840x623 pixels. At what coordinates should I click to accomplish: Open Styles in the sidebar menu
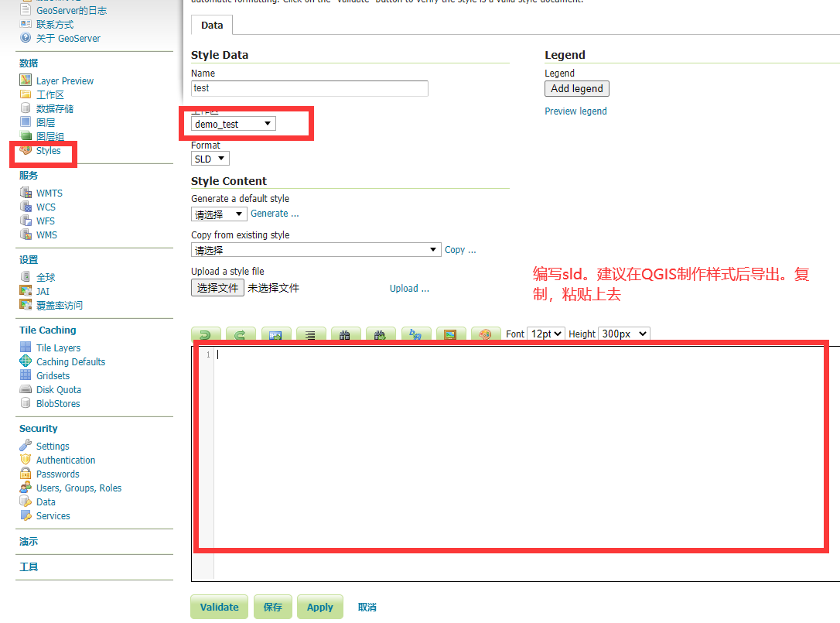point(48,151)
